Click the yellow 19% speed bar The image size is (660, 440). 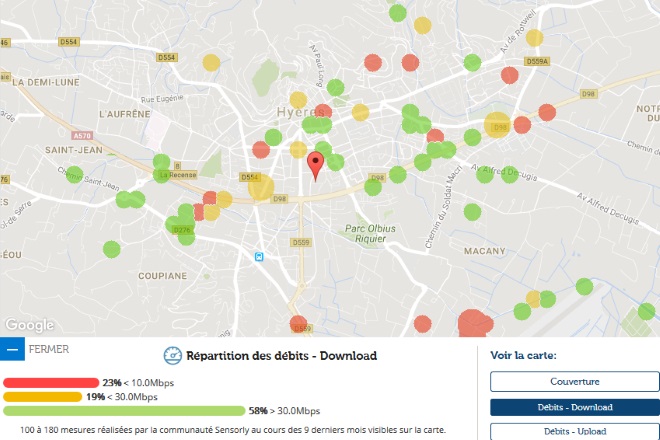(42, 397)
